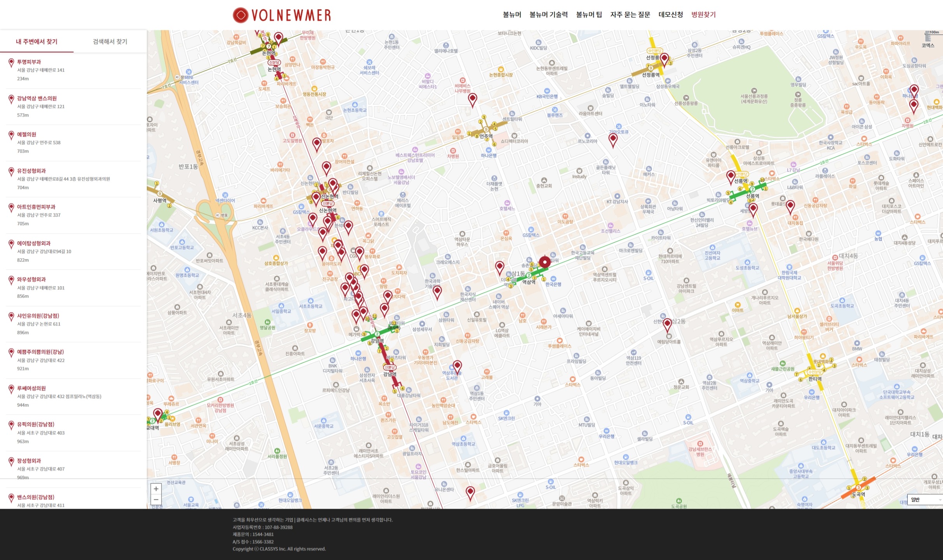Open 볼뉴머 기술력 menu

click(548, 15)
